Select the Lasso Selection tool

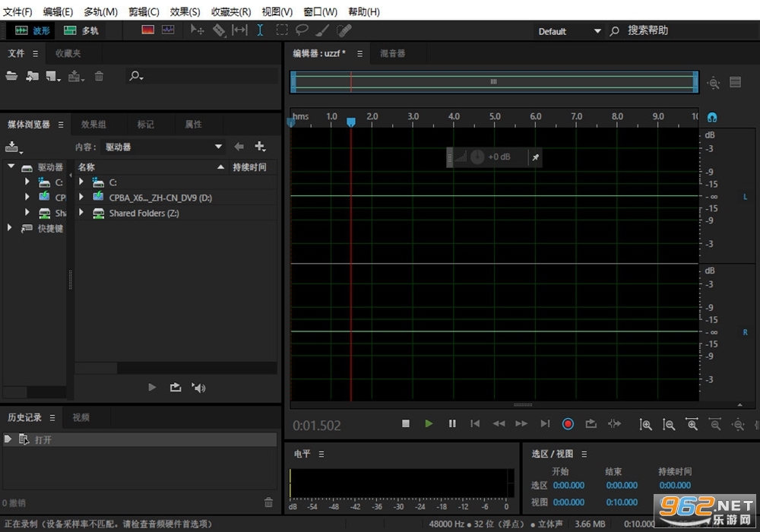coord(302,30)
